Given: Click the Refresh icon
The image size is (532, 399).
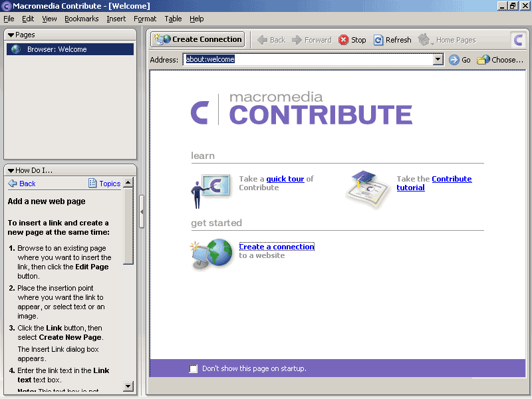Looking at the screenshot, I should coord(378,40).
